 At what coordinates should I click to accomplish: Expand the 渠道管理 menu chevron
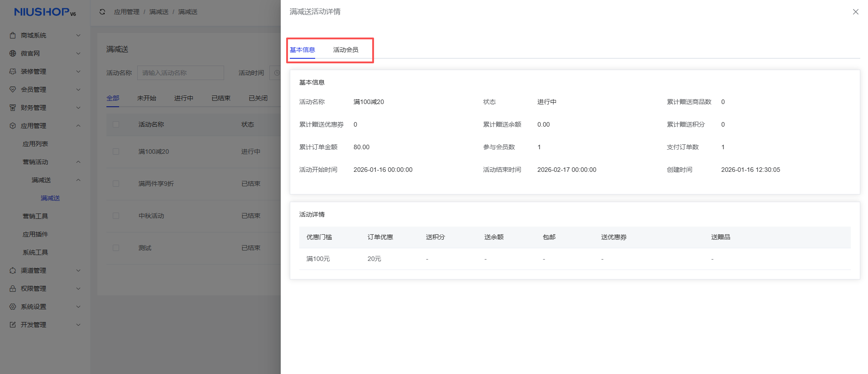pos(78,270)
